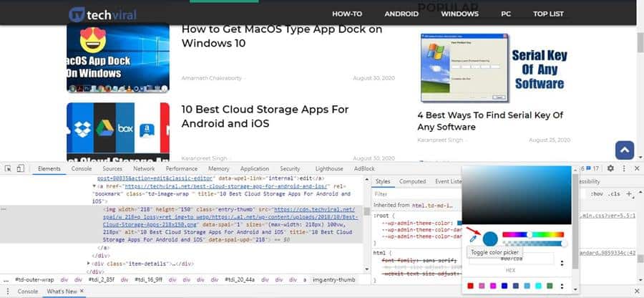Open the Cloud Storage Apps thumbnail
This screenshot has width=644, height=298.
[118, 132]
